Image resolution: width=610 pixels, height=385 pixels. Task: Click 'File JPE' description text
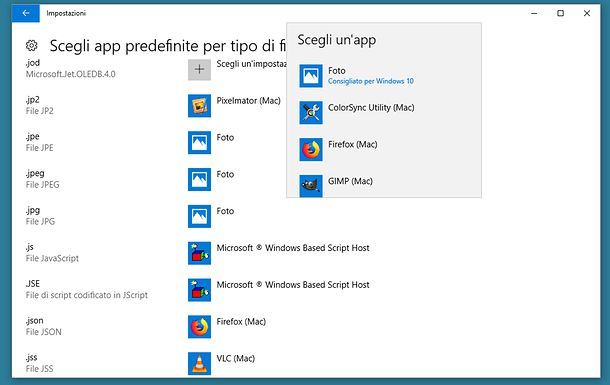(x=39, y=148)
